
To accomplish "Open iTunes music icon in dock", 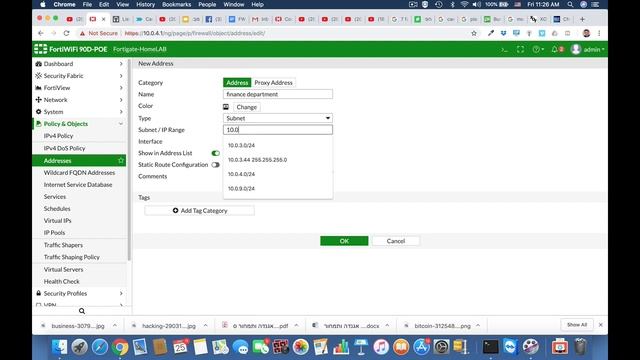I will [381, 347].
